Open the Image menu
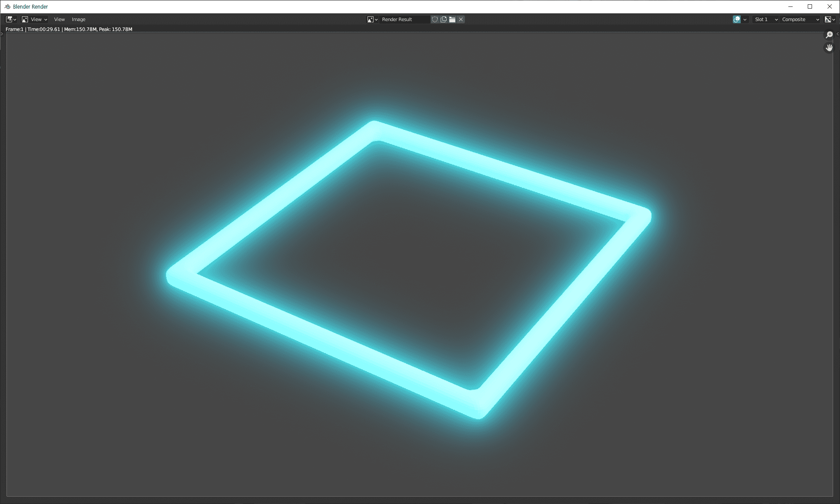The width and height of the screenshot is (840, 504). pyautogui.click(x=78, y=19)
